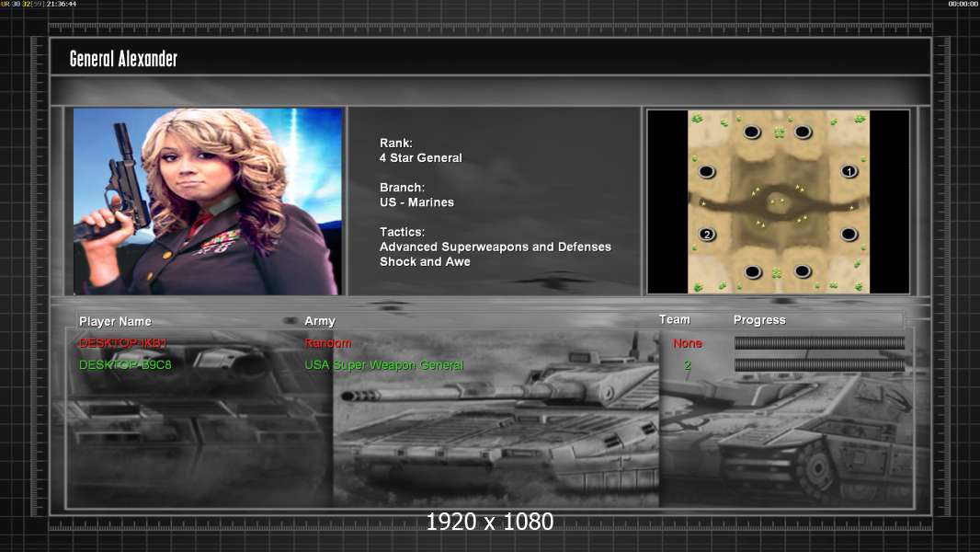Select the green player name DESKTOP-B9C8
The height and width of the screenshot is (552, 980).
(125, 365)
